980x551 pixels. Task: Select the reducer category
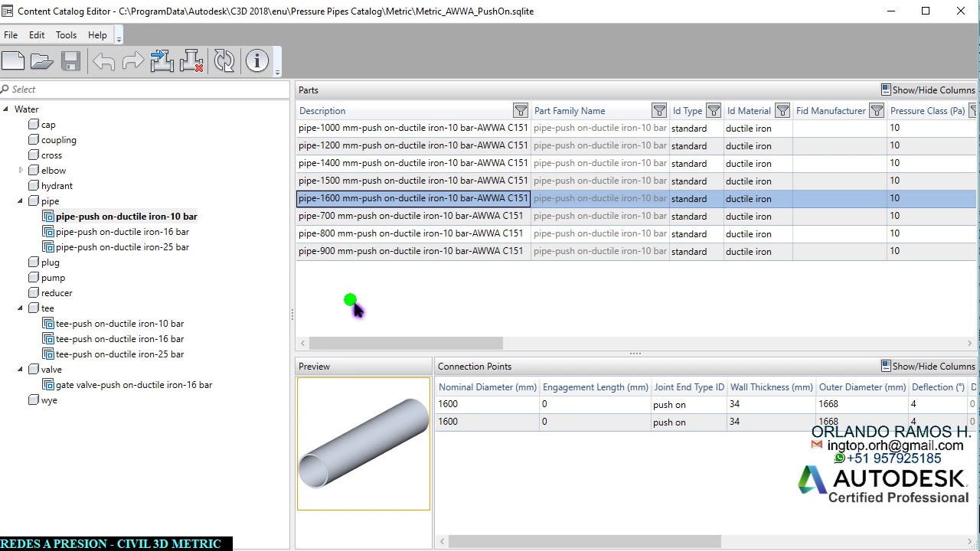(x=57, y=293)
